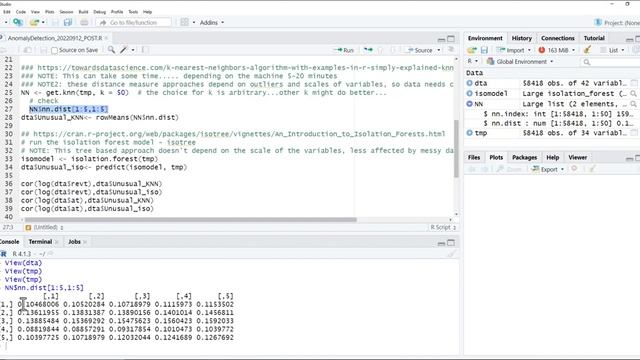Maximize the source editor pane
Image resolution: width=640 pixels, height=360 pixels.
(x=451, y=39)
